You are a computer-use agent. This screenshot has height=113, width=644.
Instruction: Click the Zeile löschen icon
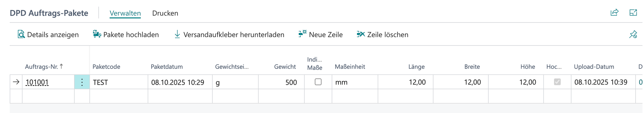pos(361,34)
